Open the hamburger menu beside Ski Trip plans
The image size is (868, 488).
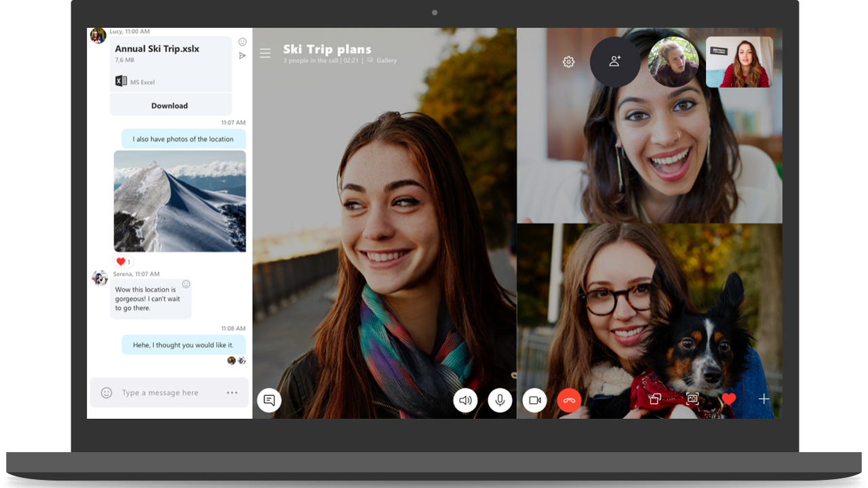point(265,53)
